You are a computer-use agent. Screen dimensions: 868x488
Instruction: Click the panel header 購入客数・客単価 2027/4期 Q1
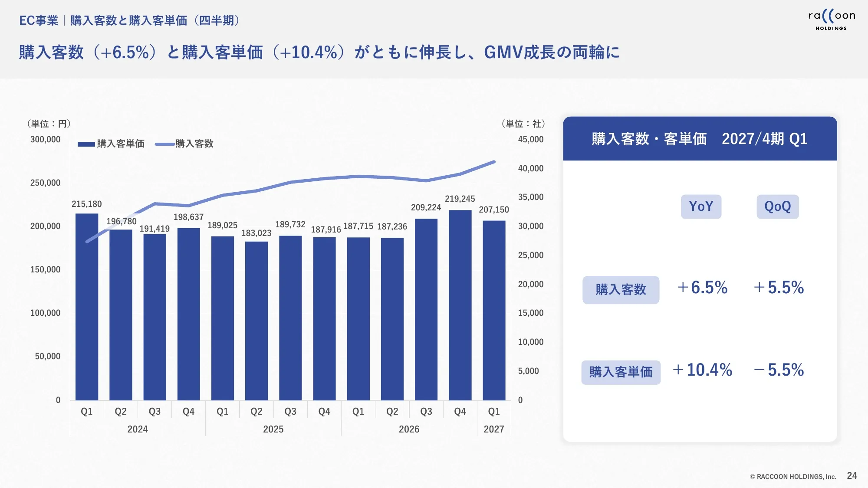[700, 139]
